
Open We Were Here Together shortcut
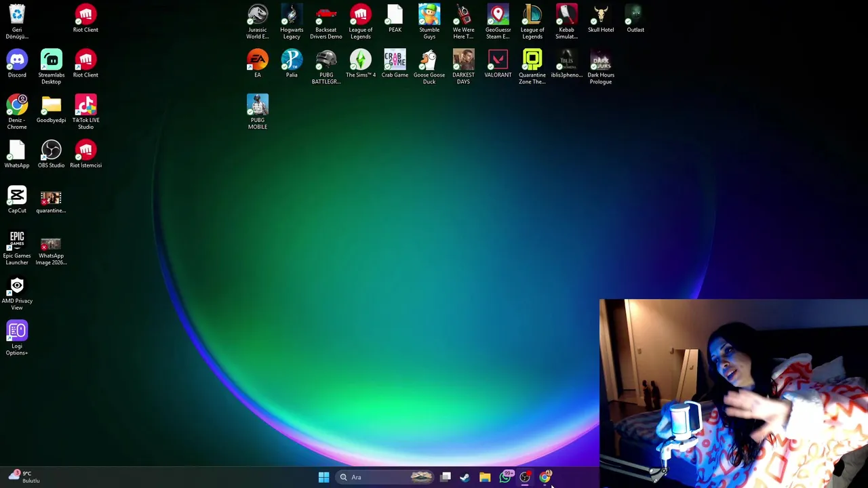464,22
